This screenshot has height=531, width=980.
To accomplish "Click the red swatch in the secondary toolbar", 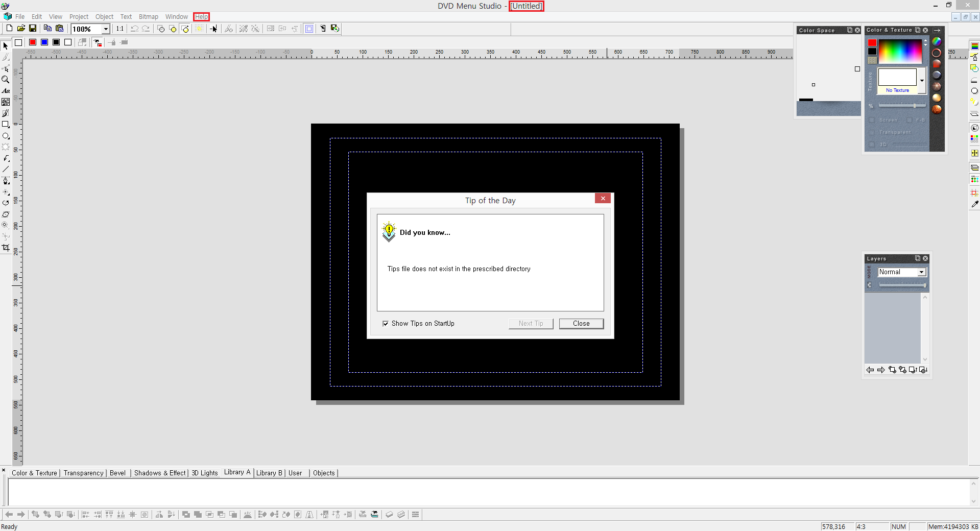I will pos(33,42).
